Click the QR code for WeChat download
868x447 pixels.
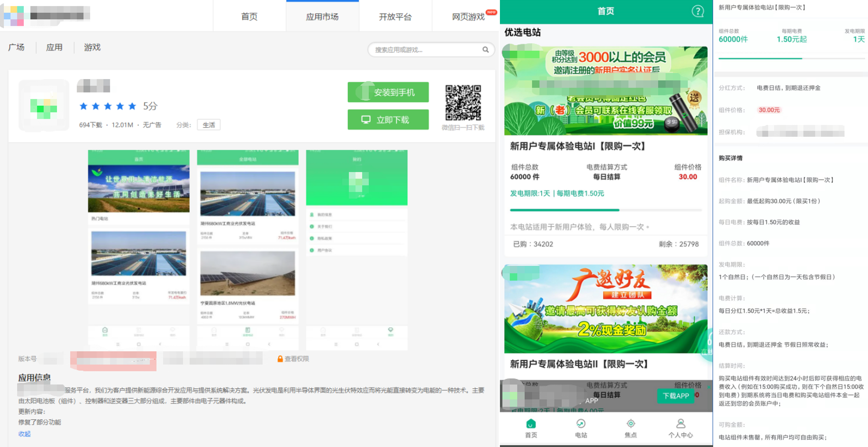[x=463, y=103]
